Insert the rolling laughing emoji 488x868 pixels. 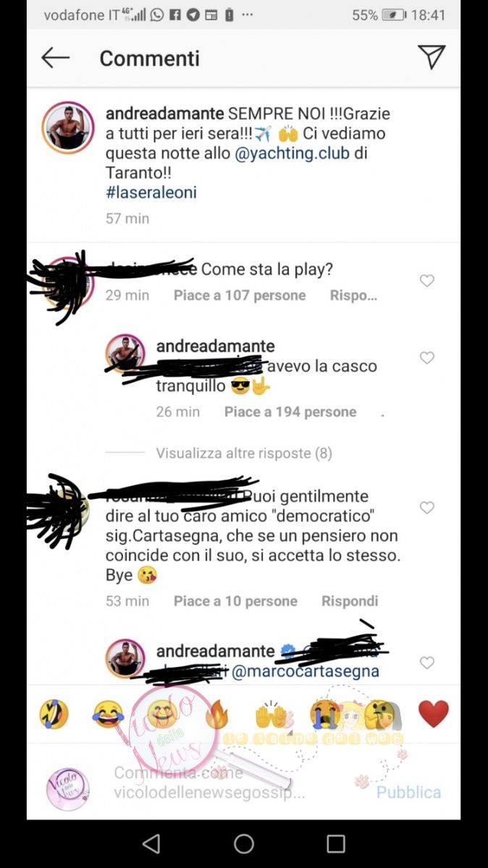[54, 714]
